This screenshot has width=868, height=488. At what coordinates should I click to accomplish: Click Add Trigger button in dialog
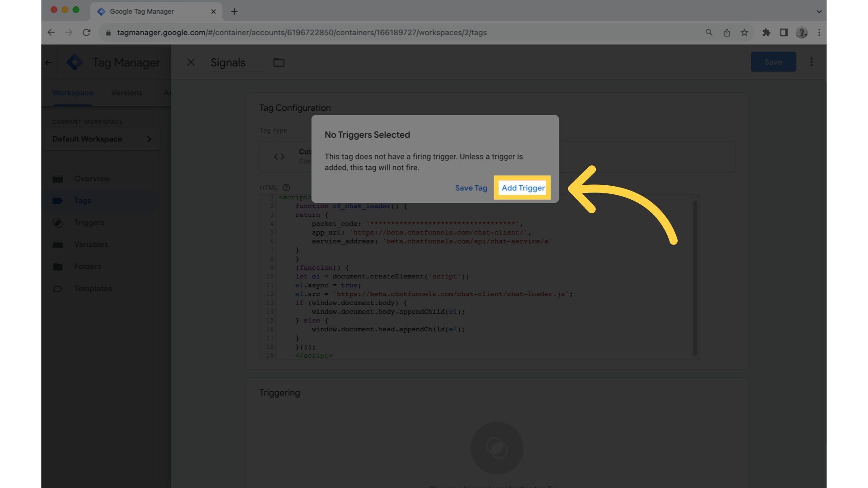(523, 188)
